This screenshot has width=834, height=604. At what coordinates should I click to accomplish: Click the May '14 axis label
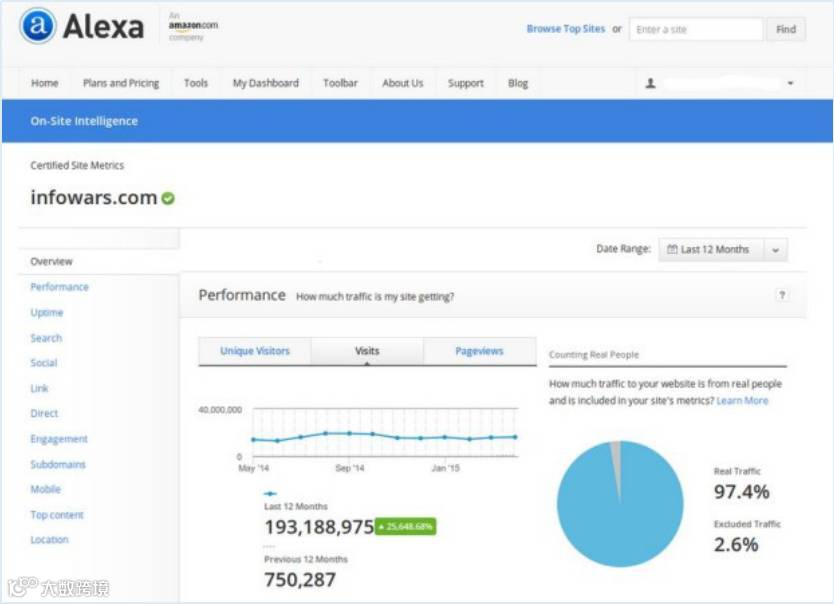[254, 468]
